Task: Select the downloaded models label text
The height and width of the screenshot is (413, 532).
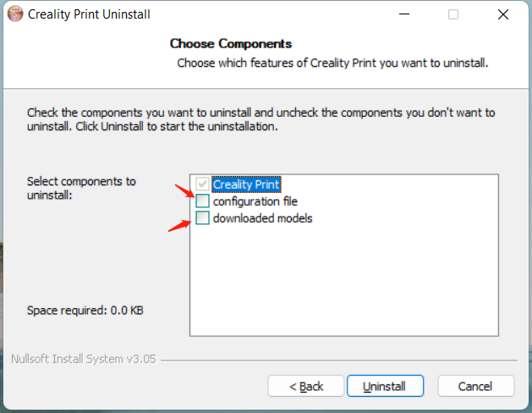Action: click(x=262, y=218)
